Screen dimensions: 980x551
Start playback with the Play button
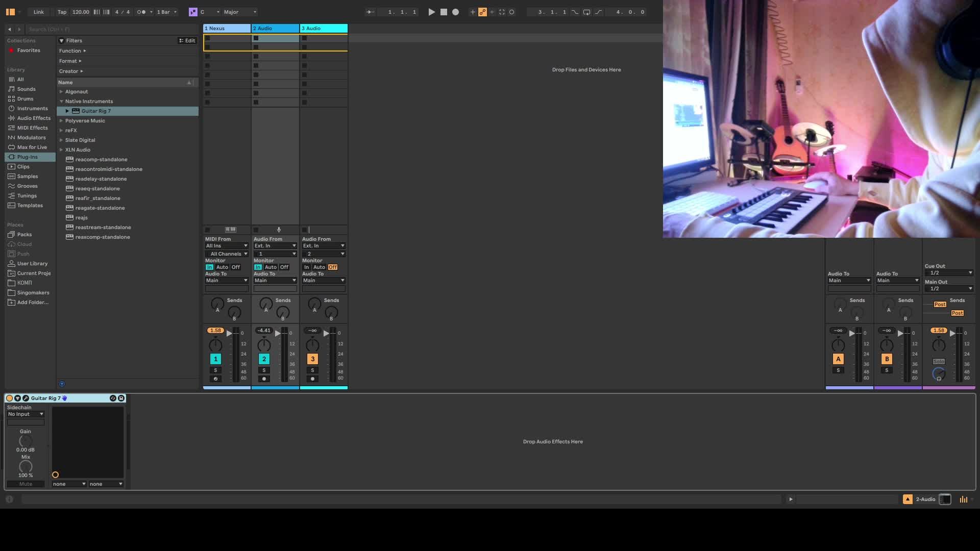431,12
